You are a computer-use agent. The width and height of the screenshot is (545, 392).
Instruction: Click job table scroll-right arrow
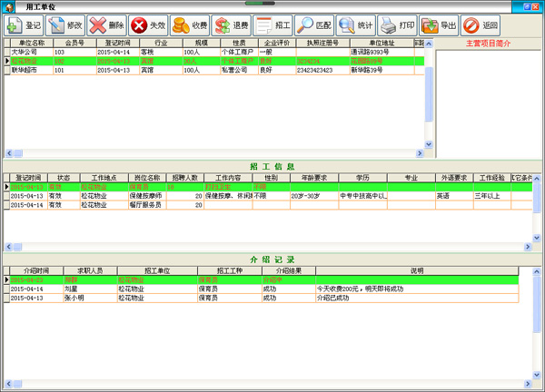528,247
